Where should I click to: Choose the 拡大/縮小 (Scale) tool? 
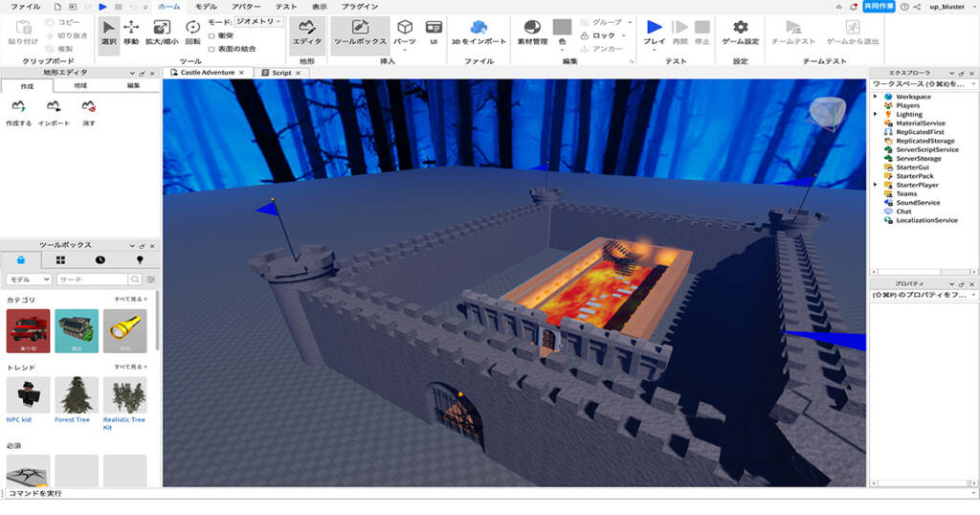pos(161,33)
